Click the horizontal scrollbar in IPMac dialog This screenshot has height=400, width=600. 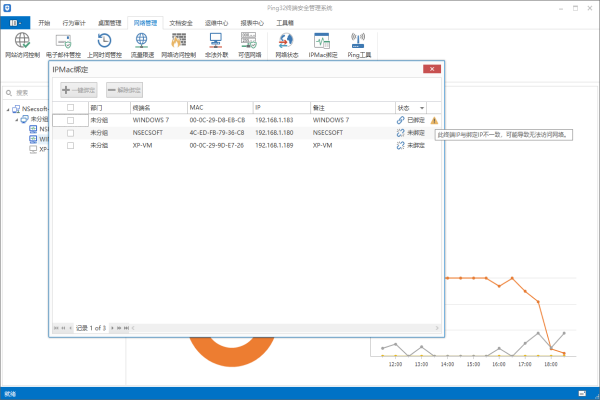coord(280,327)
